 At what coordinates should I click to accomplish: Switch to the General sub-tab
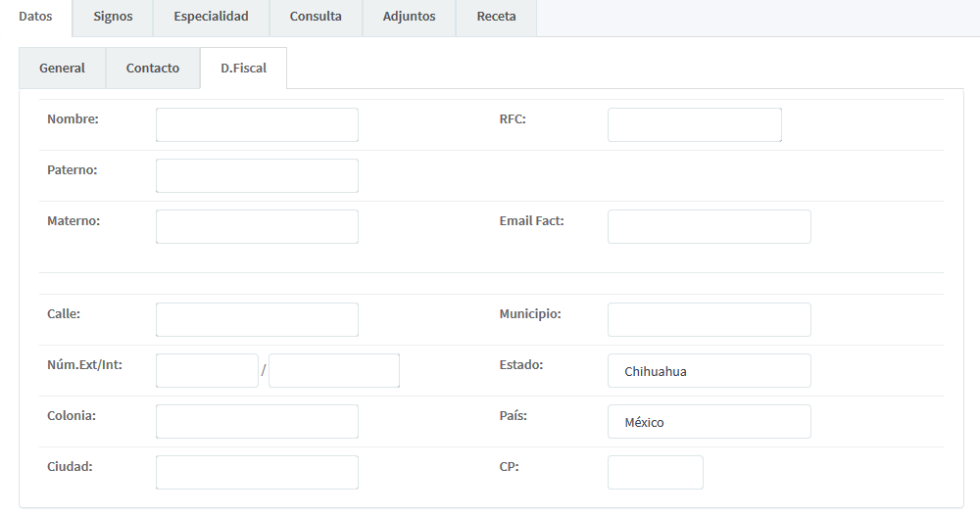pos(62,69)
